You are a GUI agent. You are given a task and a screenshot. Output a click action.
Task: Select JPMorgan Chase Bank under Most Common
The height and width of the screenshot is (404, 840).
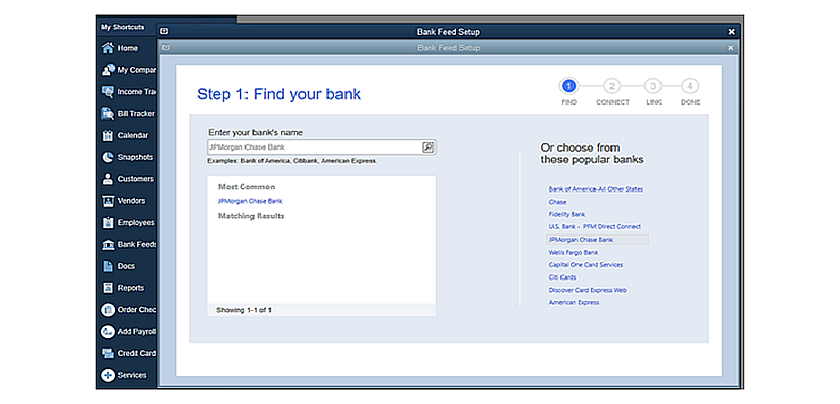[242, 201]
